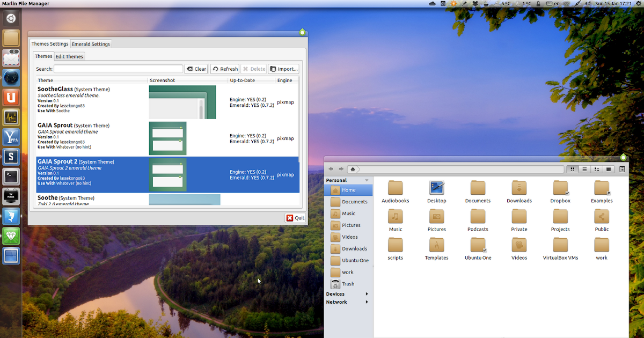Viewport: 644px width, 338px height.
Task: Switch Marlin to compact view
Action: 597,168
